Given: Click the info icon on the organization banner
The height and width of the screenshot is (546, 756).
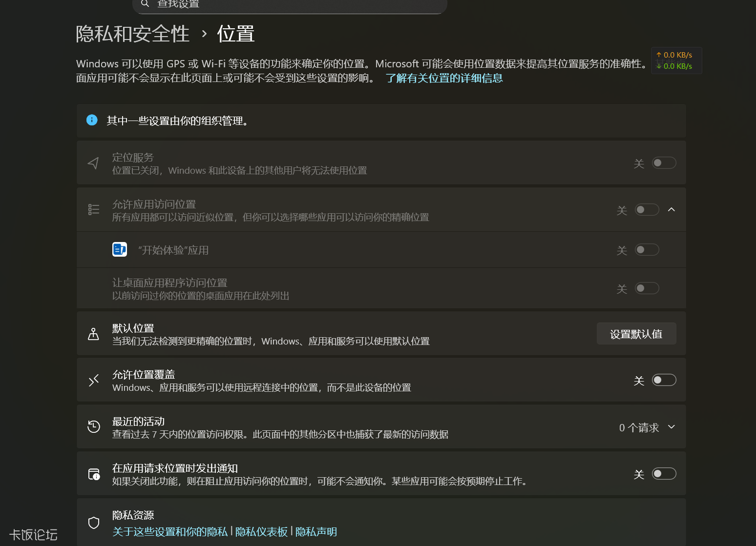Looking at the screenshot, I should [92, 120].
